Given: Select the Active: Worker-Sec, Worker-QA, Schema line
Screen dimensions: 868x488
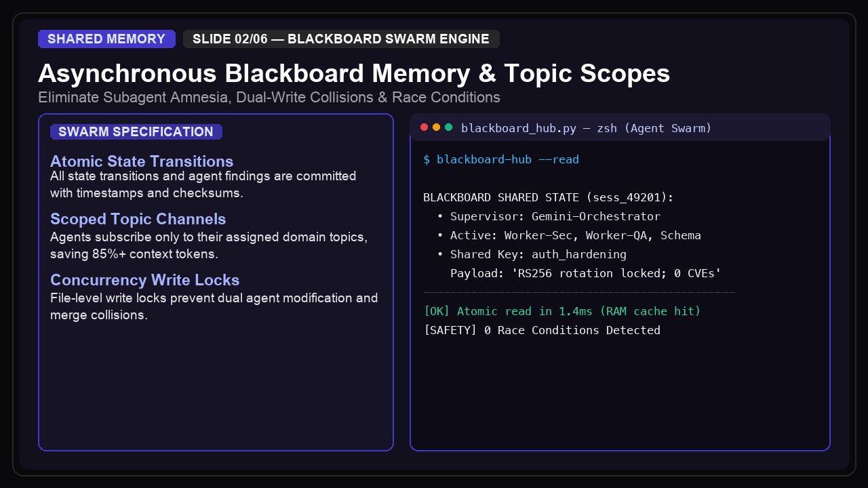Looking at the screenshot, I should (569, 236).
